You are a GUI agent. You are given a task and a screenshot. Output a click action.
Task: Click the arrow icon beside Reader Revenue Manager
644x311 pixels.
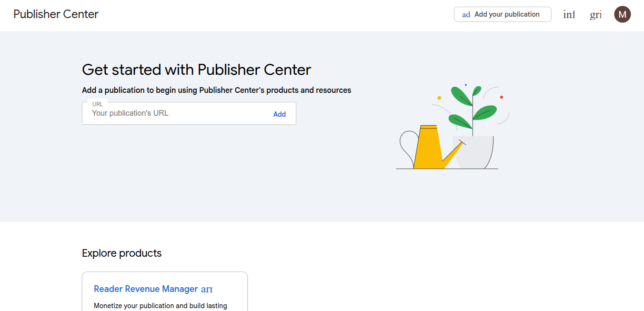point(207,289)
